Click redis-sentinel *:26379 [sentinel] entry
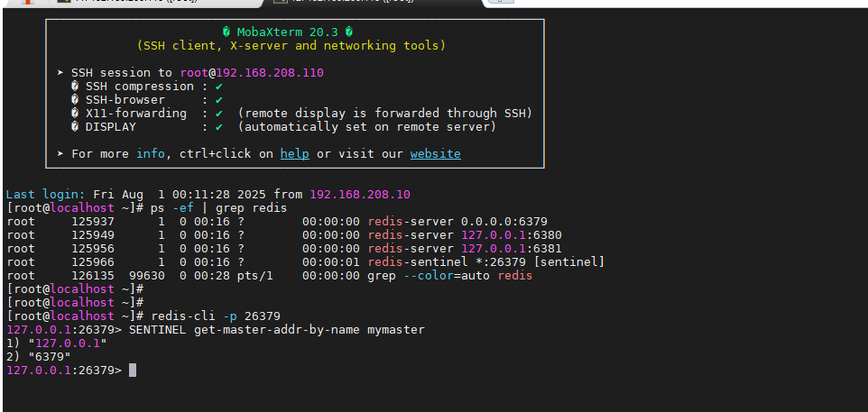This screenshot has width=868, height=412. 486,262
